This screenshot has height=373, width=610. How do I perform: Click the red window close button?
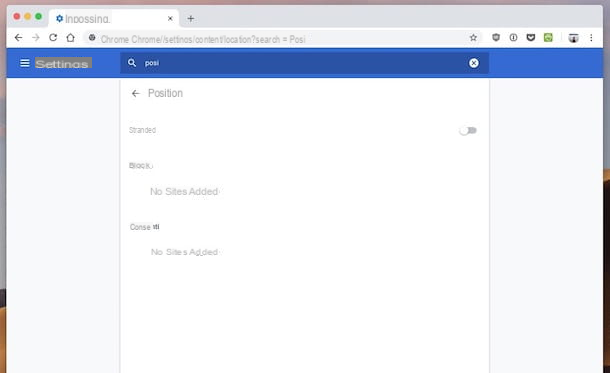pyautogui.click(x=17, y=16)
